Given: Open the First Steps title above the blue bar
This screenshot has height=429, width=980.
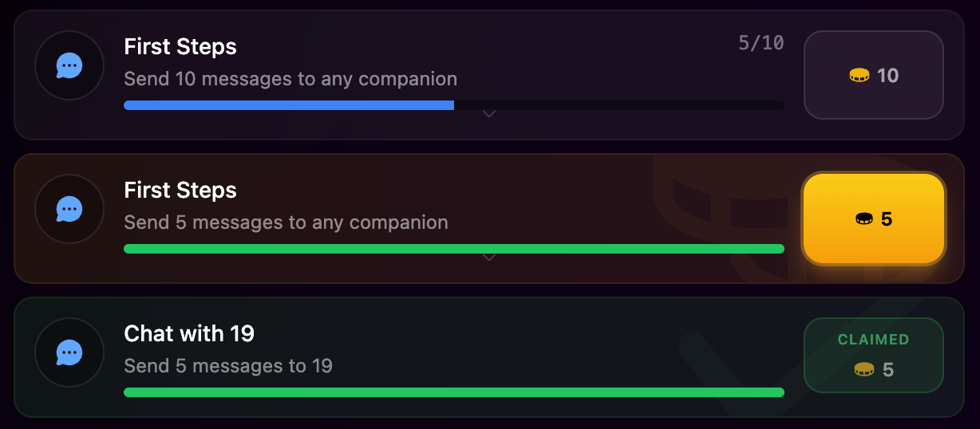Looking at the screenshot, I should [x=180, y=46].
